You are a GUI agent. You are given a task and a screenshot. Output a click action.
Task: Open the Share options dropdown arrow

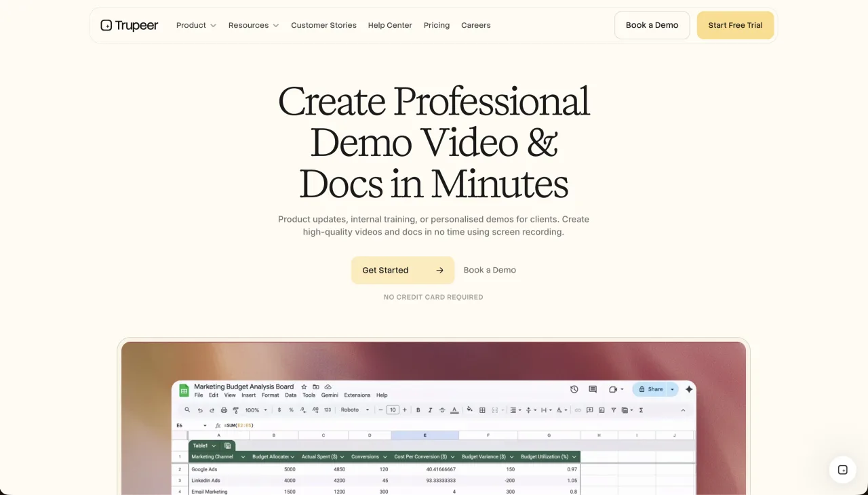673,389
